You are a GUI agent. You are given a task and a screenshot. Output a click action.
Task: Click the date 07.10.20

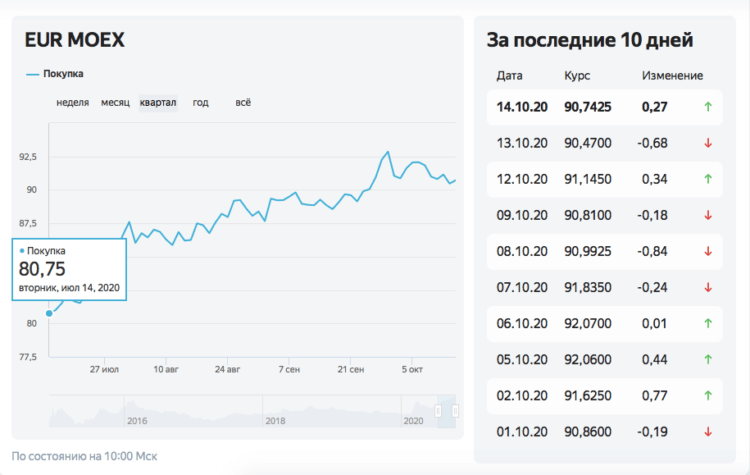click(x=522, y=287)
